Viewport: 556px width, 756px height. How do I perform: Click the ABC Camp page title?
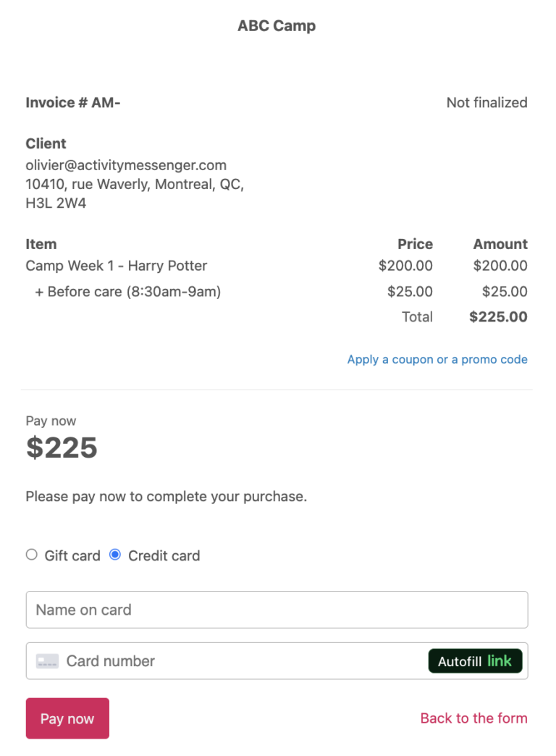277,25
